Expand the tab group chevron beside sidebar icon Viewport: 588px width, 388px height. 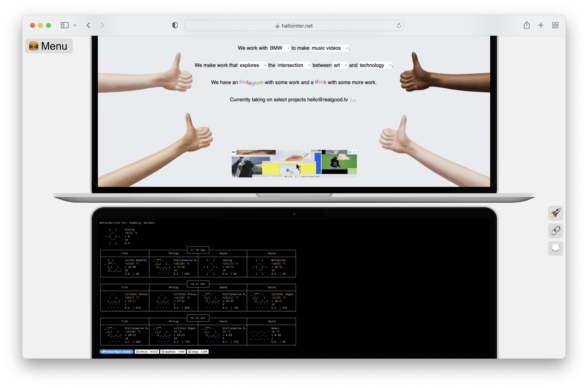pos(75,25)
